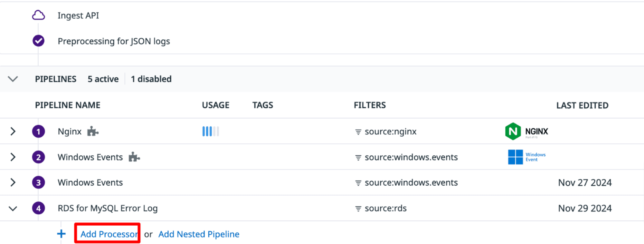Image resolution: width=644 pixels, height=244 pixels.
Task: Click the Add Processor link
Action: pos(109,234)
